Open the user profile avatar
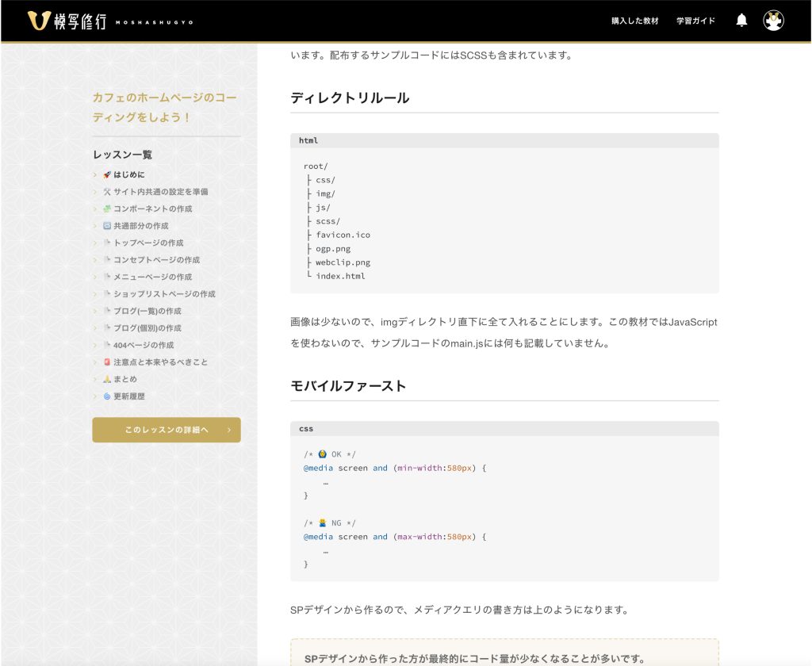The height and width of the screenshot is (666, 812). pyautogui.click(x=773, y=21)
